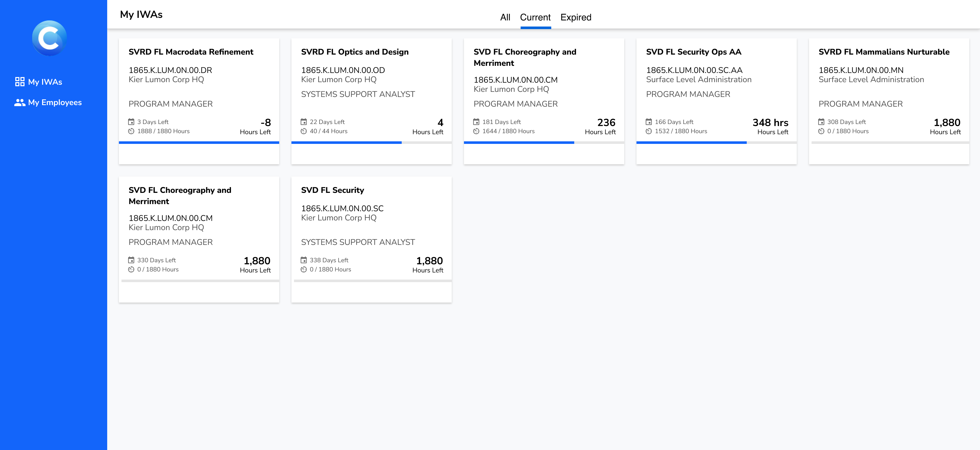Click the grid icon beside My IWAs

[20, 81]
